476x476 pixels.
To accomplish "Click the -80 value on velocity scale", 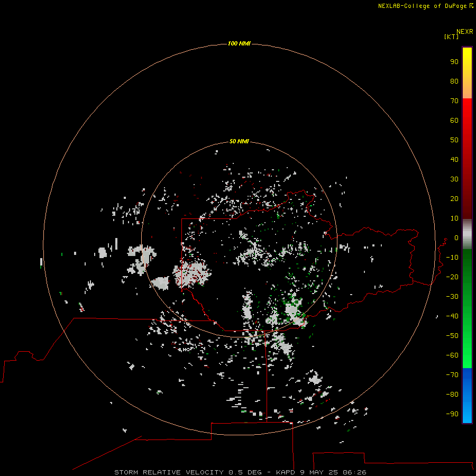I will pos(452,395).
